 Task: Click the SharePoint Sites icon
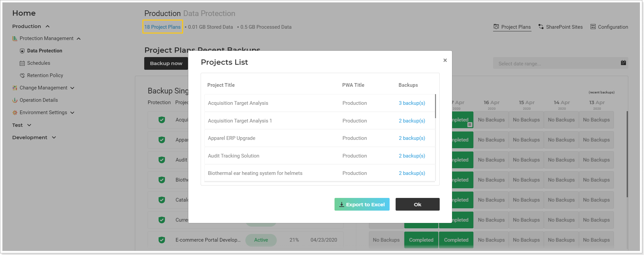(541, 27)
